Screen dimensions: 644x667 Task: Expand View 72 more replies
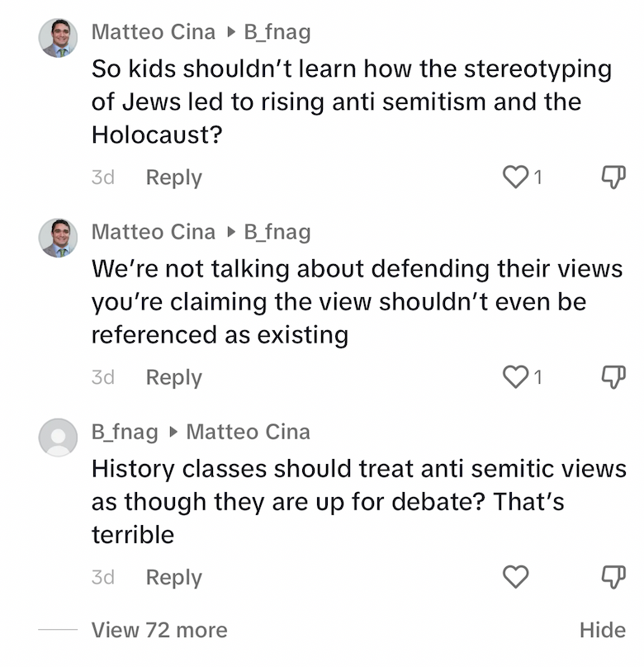coord(159,631)
